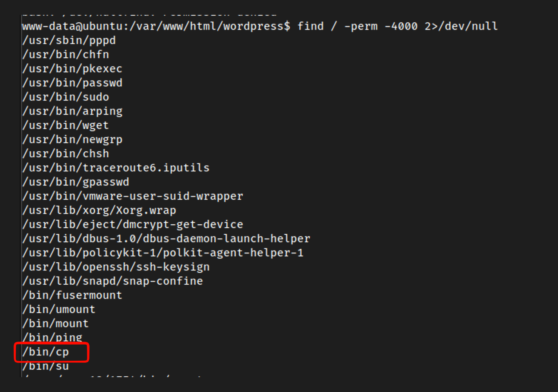Click the /usr/bin/newgrp entry
The width and height of the screenshot is (558, 392).
coord(72,139)
